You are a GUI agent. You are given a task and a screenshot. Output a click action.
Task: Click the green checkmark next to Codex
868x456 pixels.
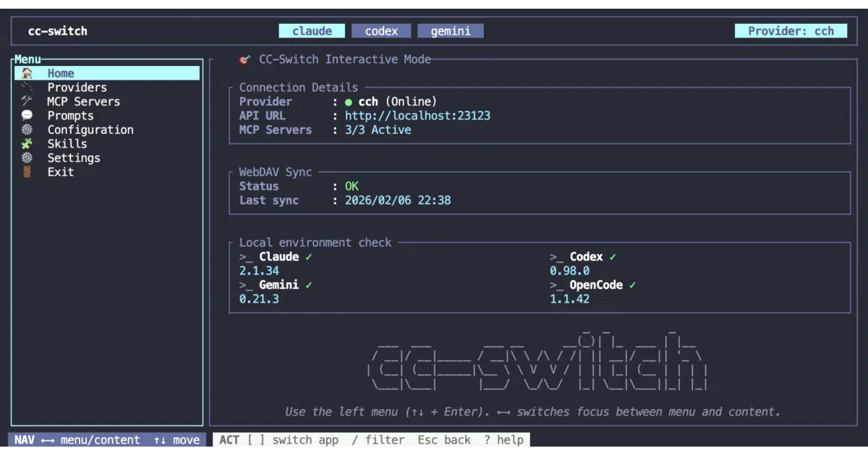coord(613,257)
